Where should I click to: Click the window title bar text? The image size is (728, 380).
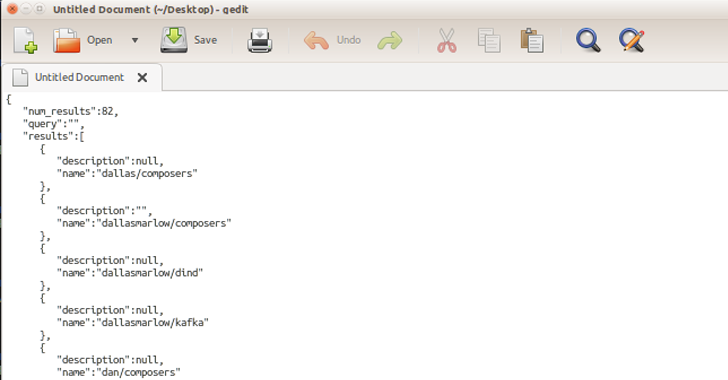[151, 9]
